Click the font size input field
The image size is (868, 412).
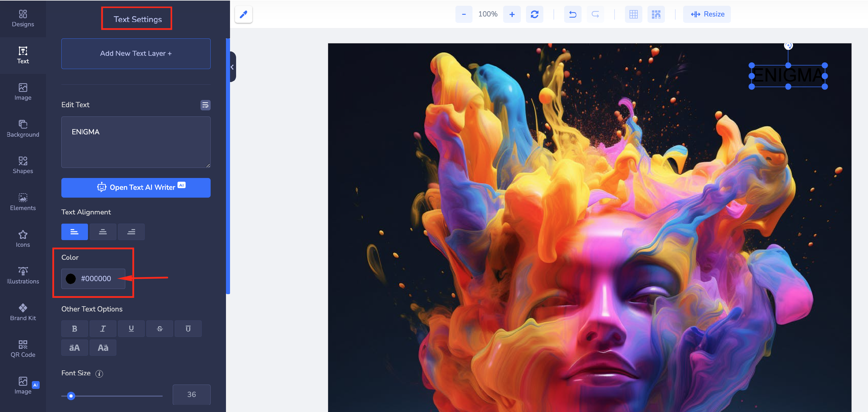click(191, 394)
